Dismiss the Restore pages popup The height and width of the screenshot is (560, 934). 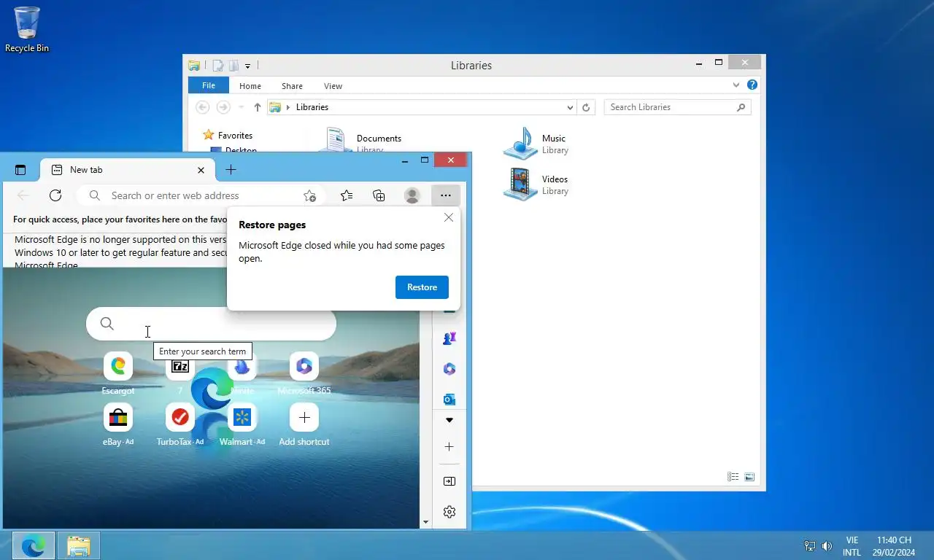point(449,217)
